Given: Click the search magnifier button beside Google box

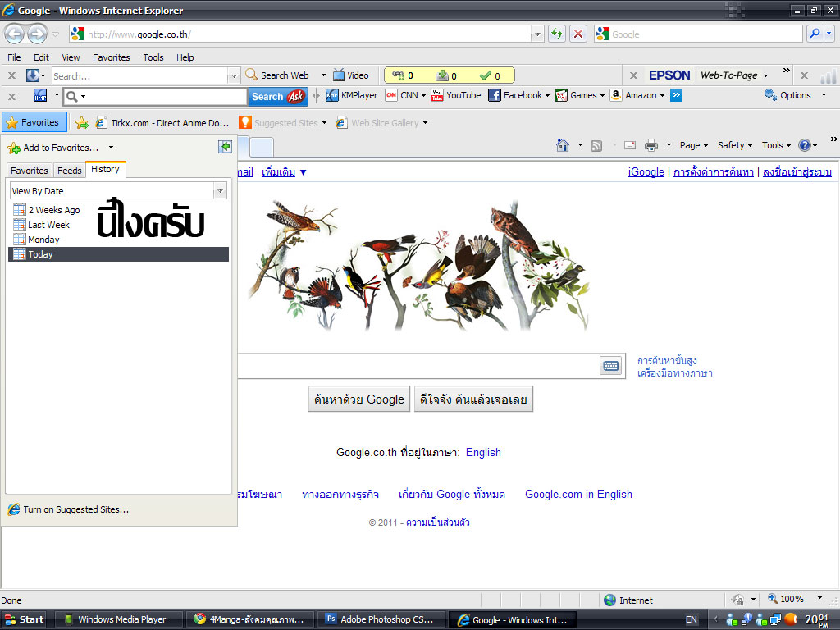Looking at the screenshot, I should (815, 34).
